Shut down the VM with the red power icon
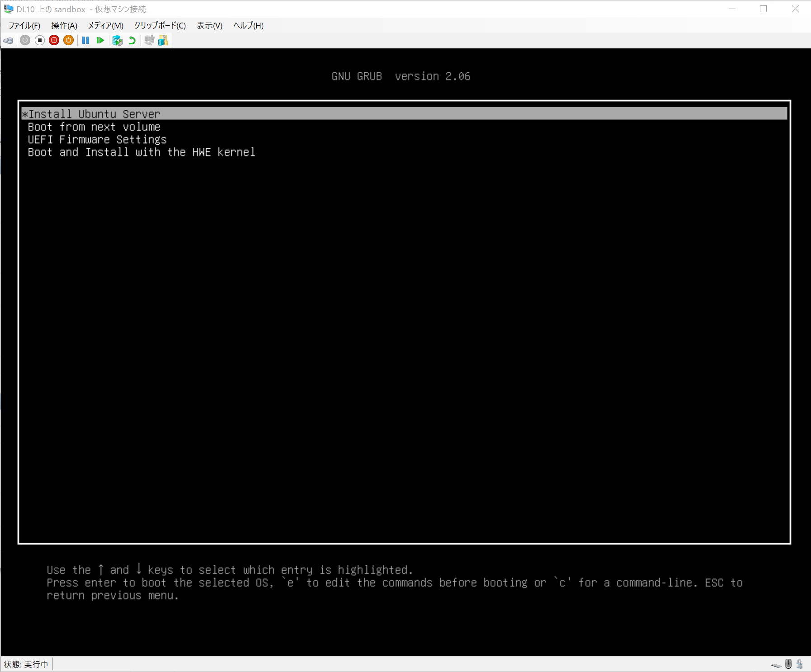Viewport: 811px width, 672px height. tap(54, 40)
